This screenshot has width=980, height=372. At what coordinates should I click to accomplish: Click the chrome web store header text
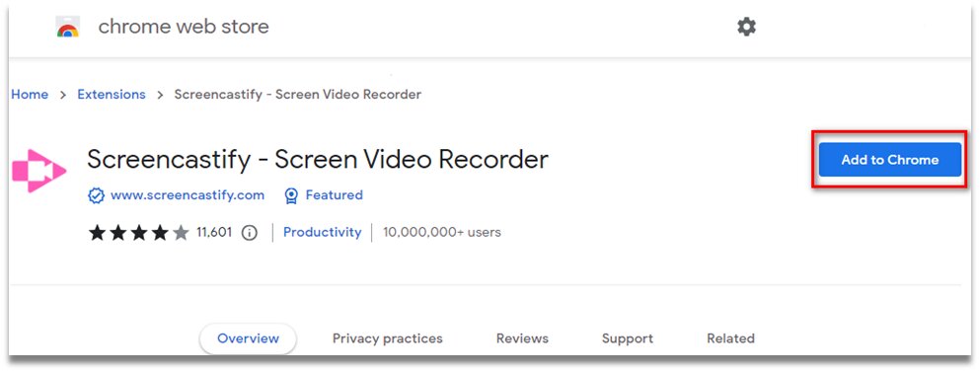tap(184, 27)
